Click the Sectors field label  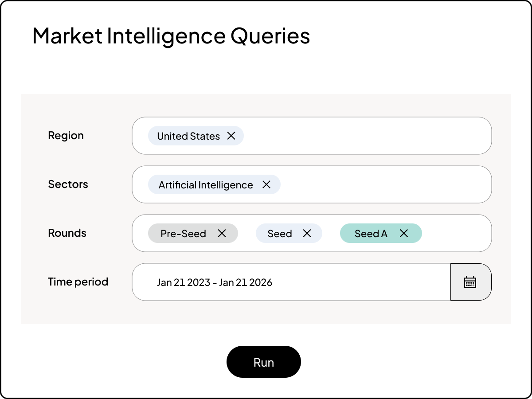coord(68,184)
